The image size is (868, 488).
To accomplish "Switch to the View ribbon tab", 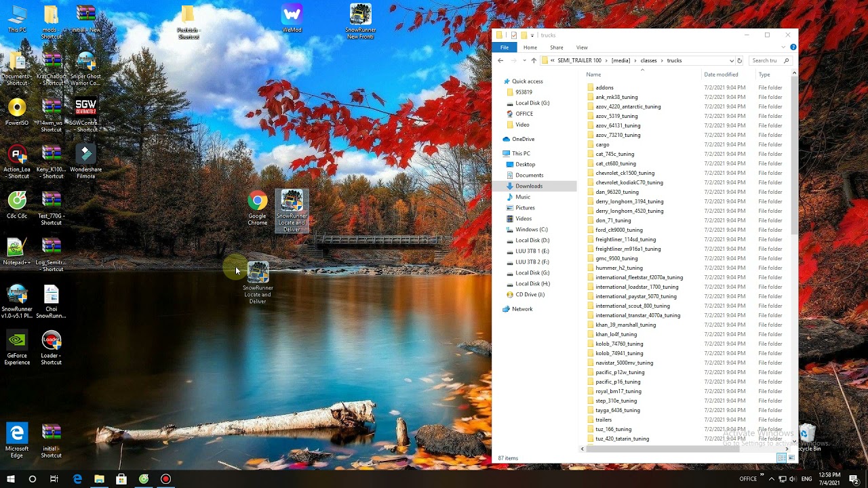I will tap(582, 47).
